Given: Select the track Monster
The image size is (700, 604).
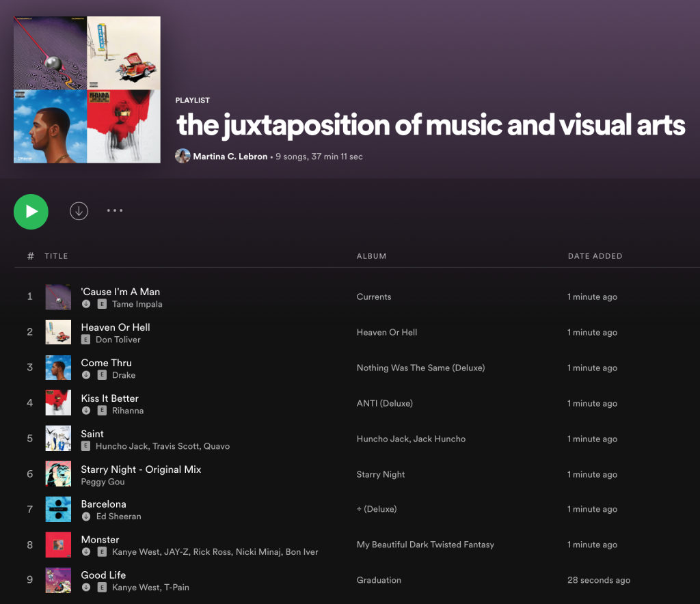Looking at the screenshot, I should tap(100, 540).
